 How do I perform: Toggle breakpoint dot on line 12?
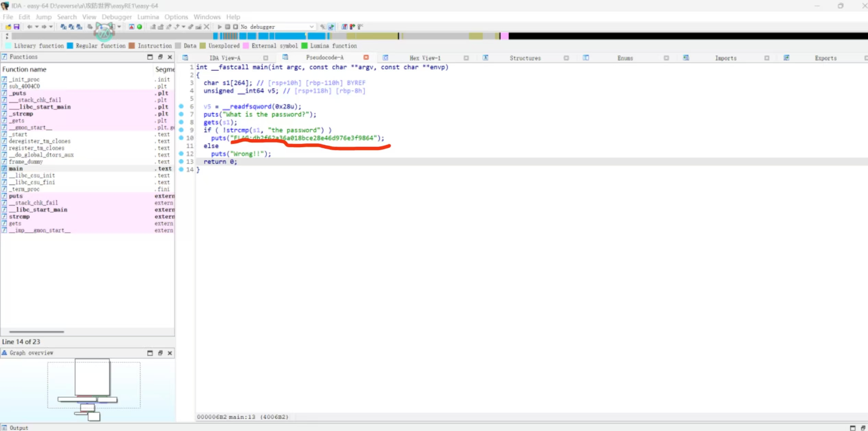tap(181, 154)
